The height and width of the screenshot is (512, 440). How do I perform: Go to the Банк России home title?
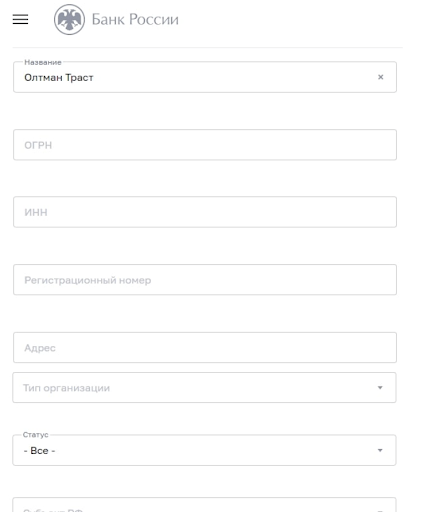click(x=135, y=19)
